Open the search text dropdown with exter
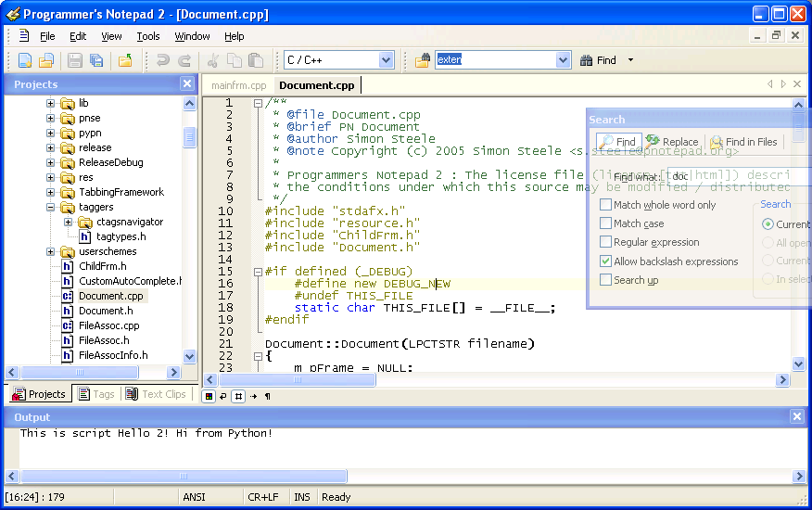The image size is (812, 510). [x=563, y=60]
